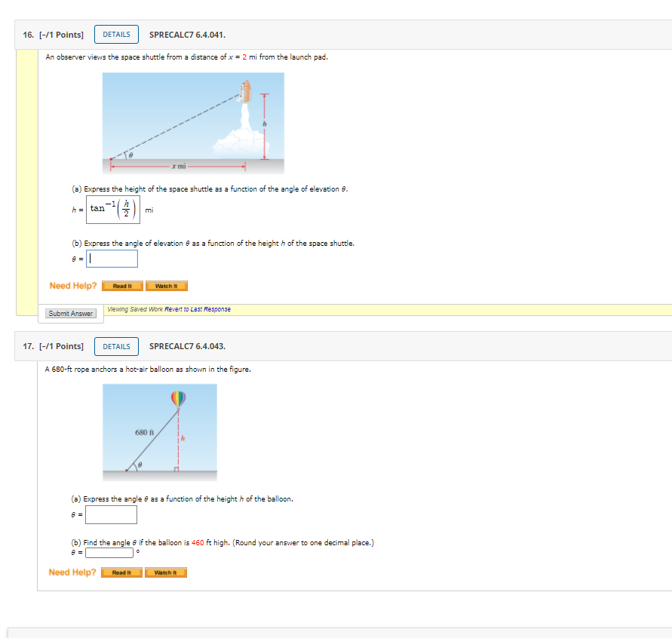Click Read It under question 16

click(x=121, y=286)
